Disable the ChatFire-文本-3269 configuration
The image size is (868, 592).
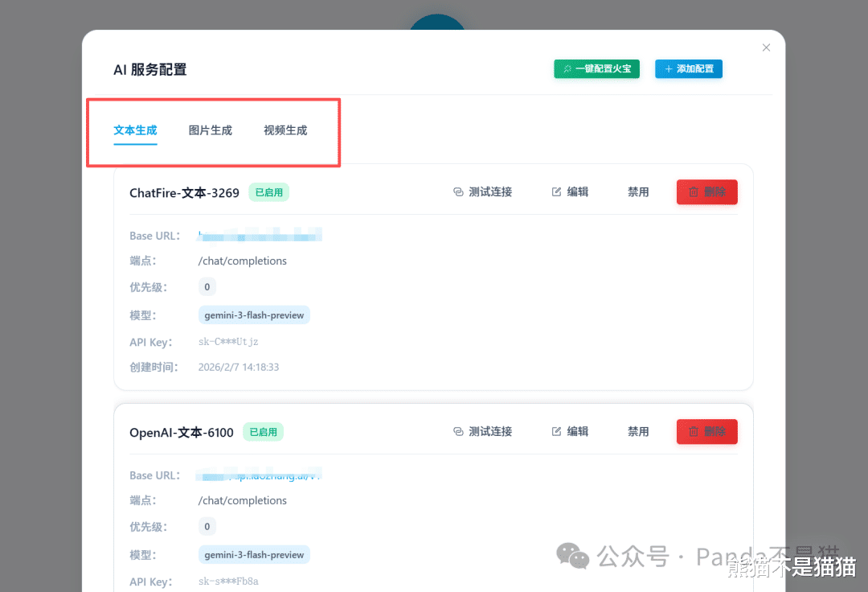tap(637, 191)
